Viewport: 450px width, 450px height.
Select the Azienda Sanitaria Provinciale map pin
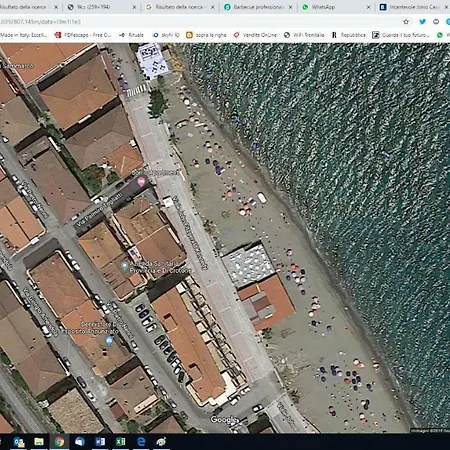pos(124,266)
